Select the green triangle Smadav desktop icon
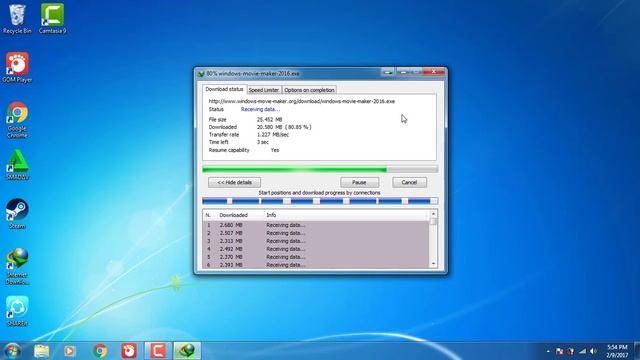Image resolution: width=640 pixels, height=360 pixels. click(17, 165)
